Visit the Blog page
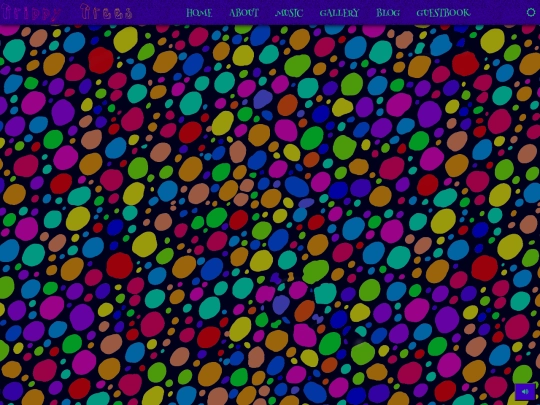Viewport: 540px width, 405px height. (x=388, y=13)
